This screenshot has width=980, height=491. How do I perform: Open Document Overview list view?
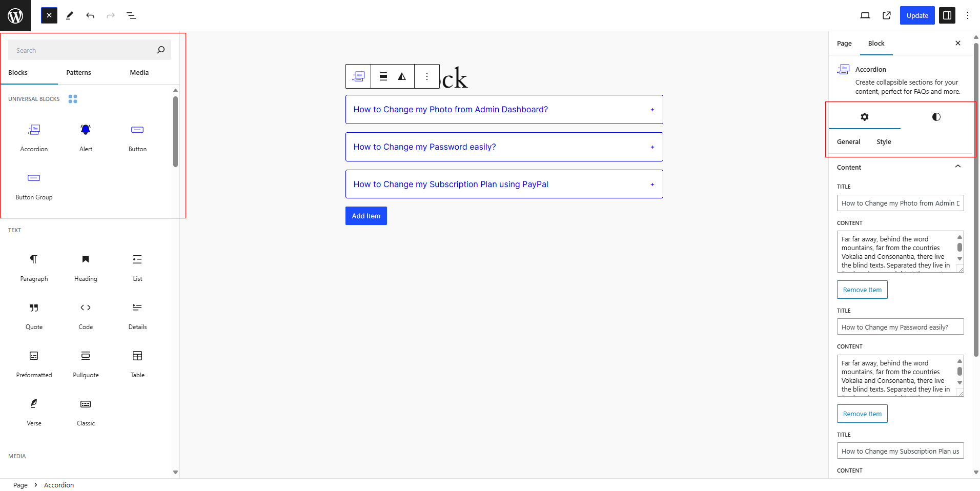click(x=131, y=15)
